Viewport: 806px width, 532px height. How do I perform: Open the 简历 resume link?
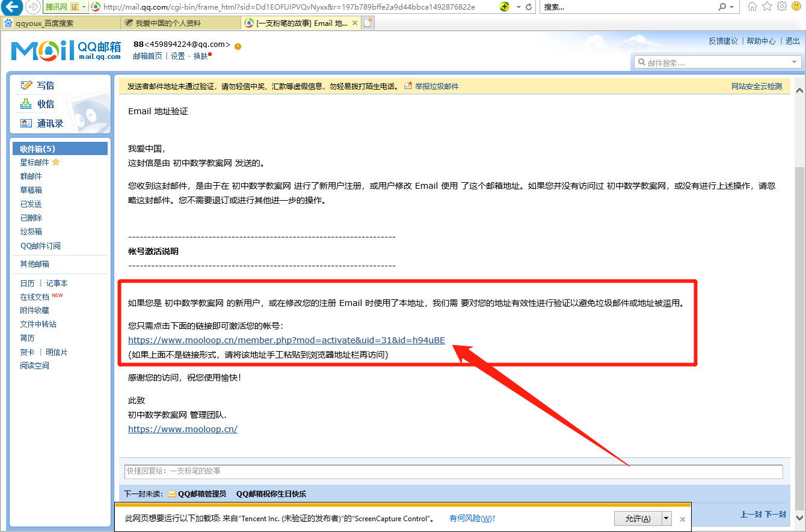(x=27, y=338)
